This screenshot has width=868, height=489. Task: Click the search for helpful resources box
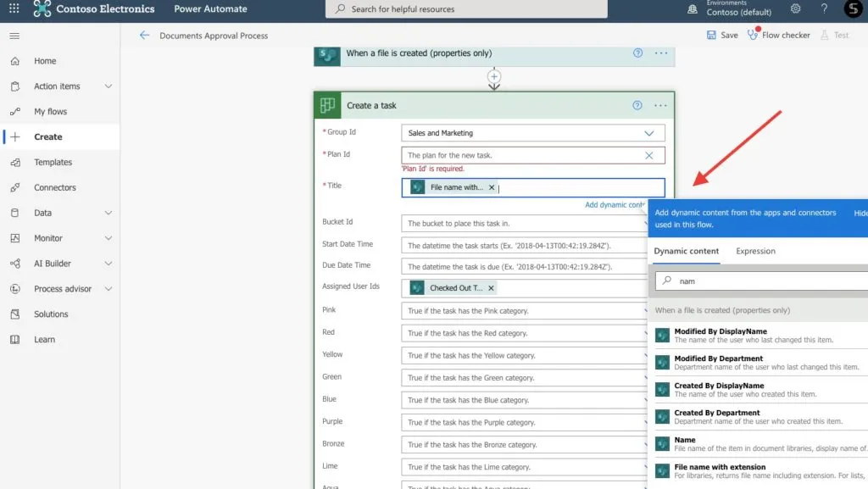pos(466,8)
